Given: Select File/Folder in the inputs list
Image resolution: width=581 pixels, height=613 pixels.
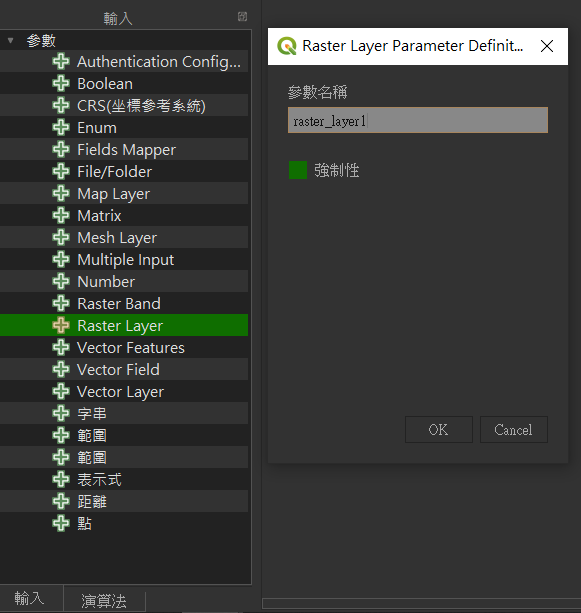Looking at the screenshot, I should tap(124, 171).
